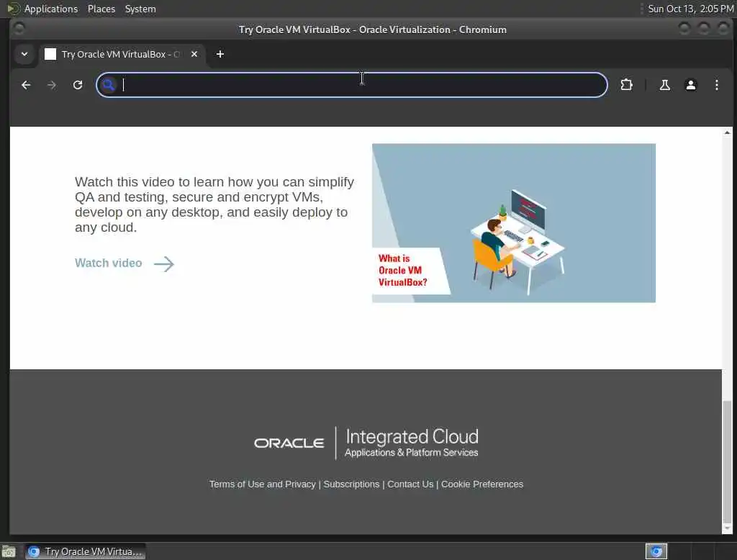Click the search icon in address bar
The height and width of the screenshot is (560, 737).
(109, 85)
